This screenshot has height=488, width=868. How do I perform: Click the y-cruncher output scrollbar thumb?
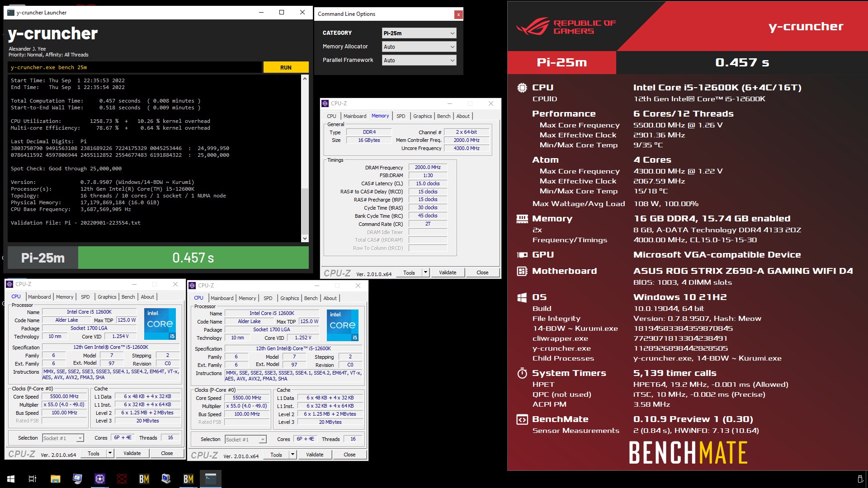pyautogui.click(x=305, y=211)
